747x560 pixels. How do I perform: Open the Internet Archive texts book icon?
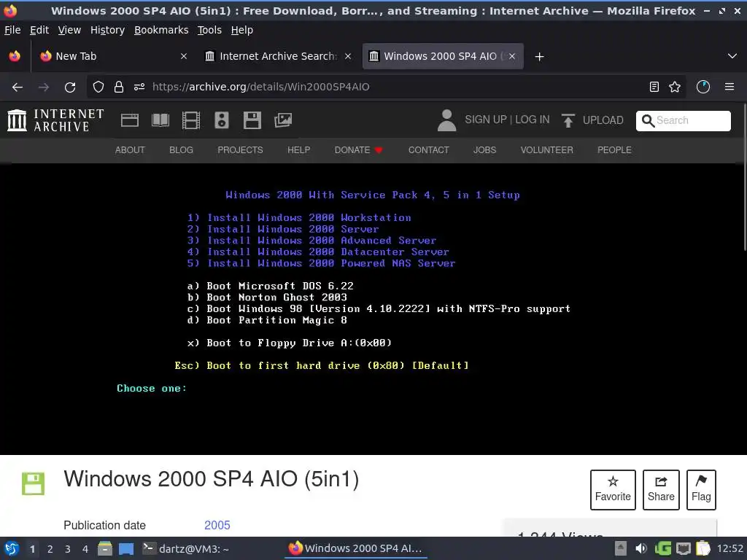coord(160,120)
